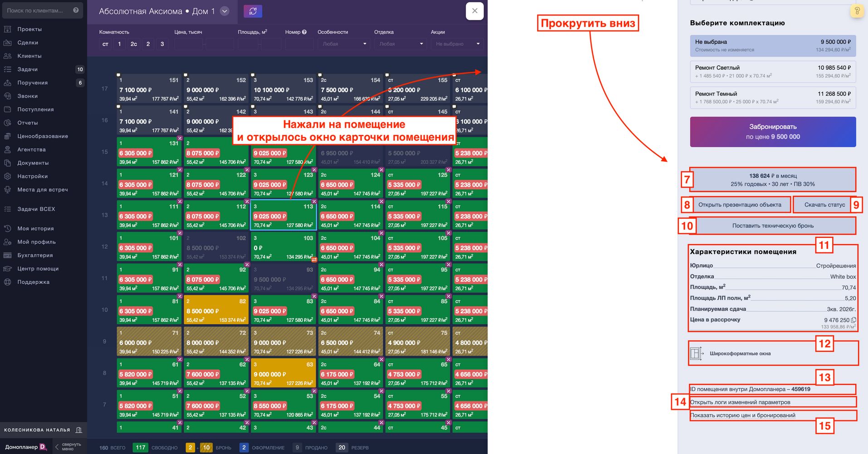Click the question mark next to Номер
This screenshot has width=868, height=454.
pyautogui.click(x=304, y=32)
